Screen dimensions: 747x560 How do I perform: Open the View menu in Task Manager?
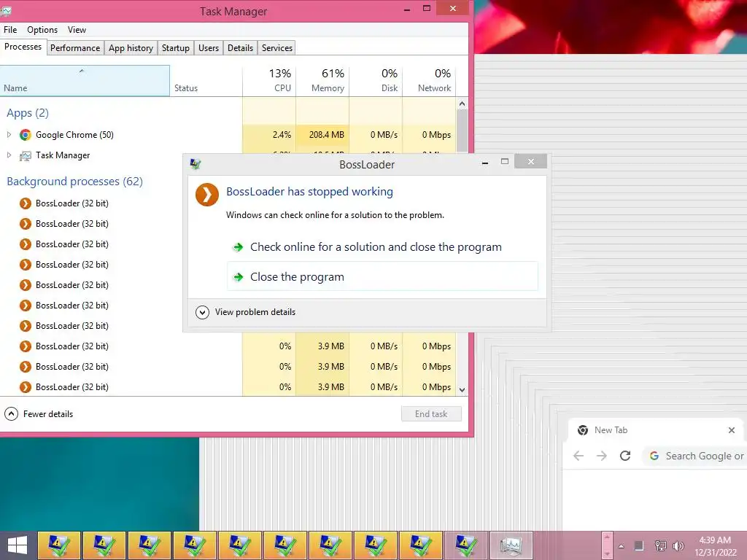[77, 29]
